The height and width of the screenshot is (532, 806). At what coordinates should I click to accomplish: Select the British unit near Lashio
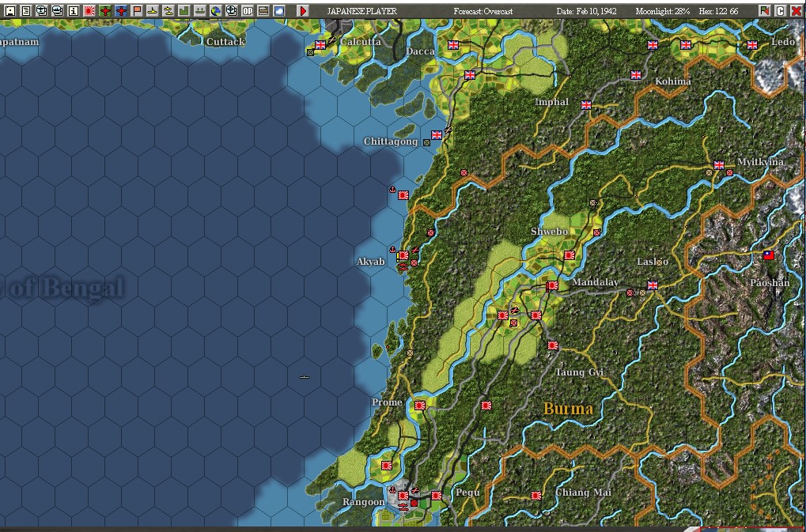click(x=653, y=285)
